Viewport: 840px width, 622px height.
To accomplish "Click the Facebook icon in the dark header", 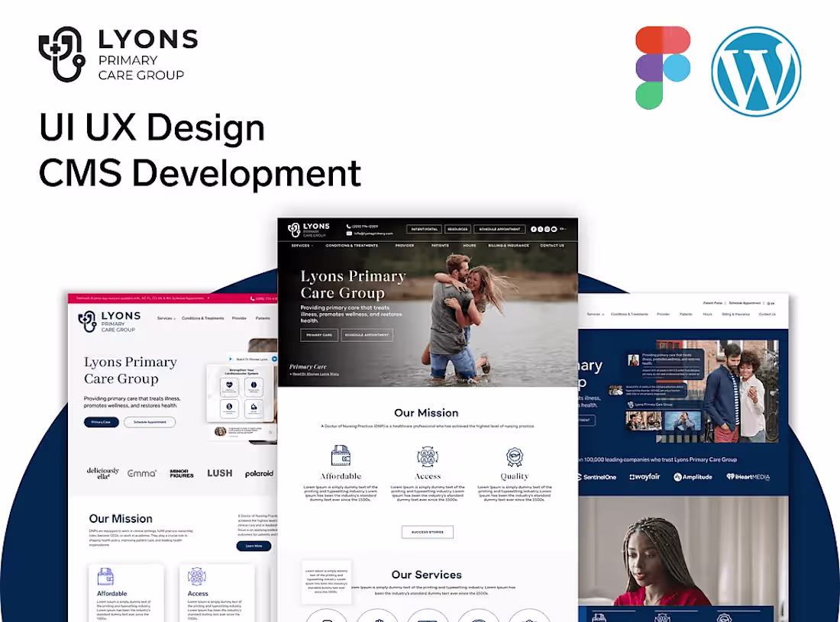I will tap(533, 228).
